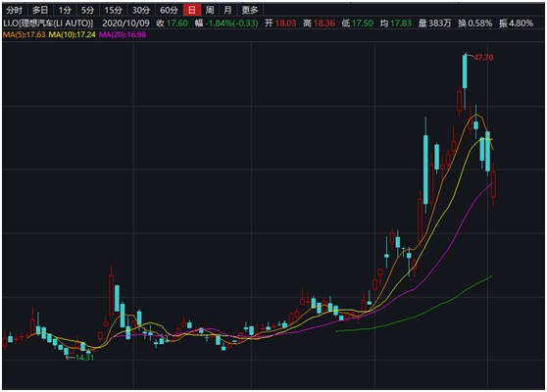Click the MA(10) indicator label
The width and height of the screenshot is (547, 392).
pyautogui.click(x=72, y=34)
